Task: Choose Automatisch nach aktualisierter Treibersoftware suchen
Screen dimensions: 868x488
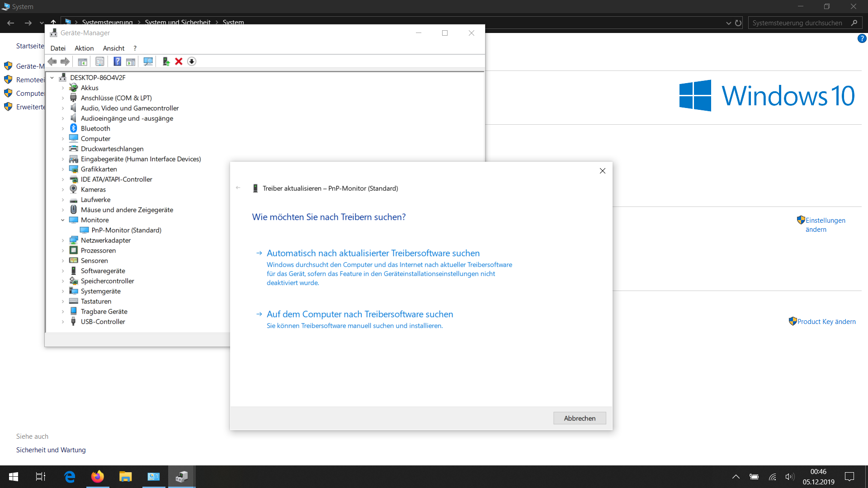Action: pos(373,253)
